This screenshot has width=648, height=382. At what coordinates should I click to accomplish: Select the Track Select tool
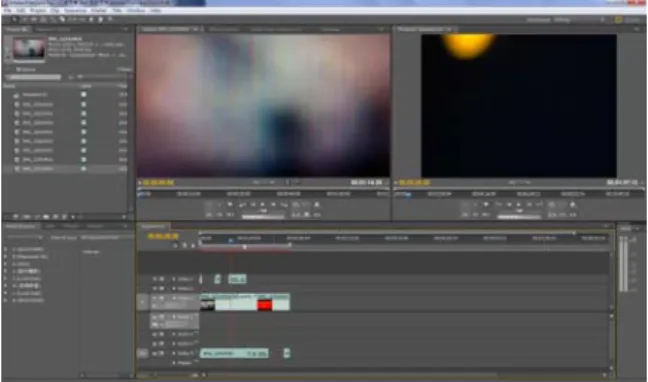point(24,19)
